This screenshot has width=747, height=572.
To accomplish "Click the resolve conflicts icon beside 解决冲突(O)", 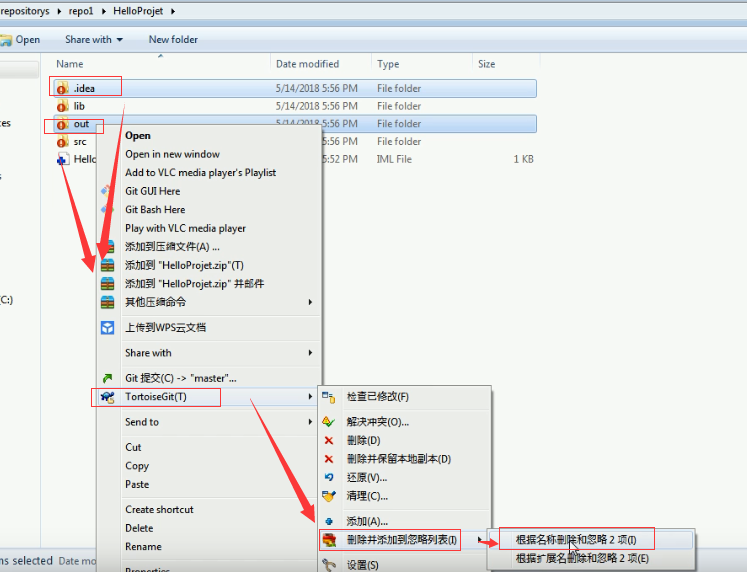I will [x=329, y=422].
